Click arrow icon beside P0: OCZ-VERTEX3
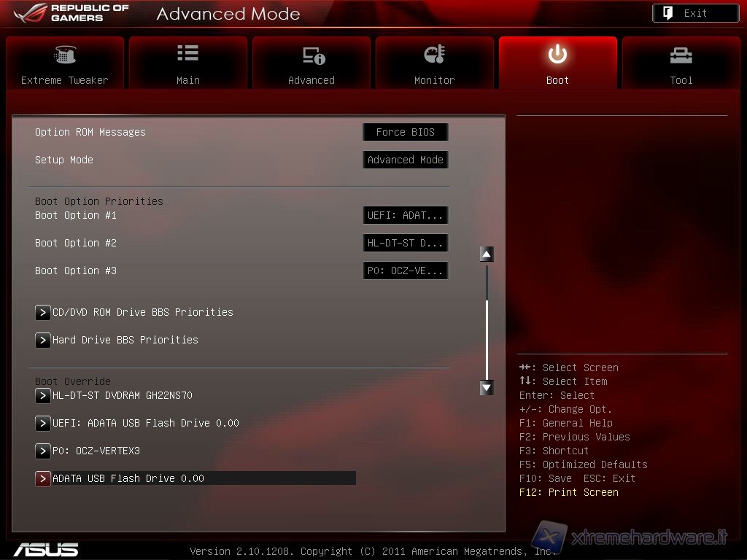 [43, 451]
